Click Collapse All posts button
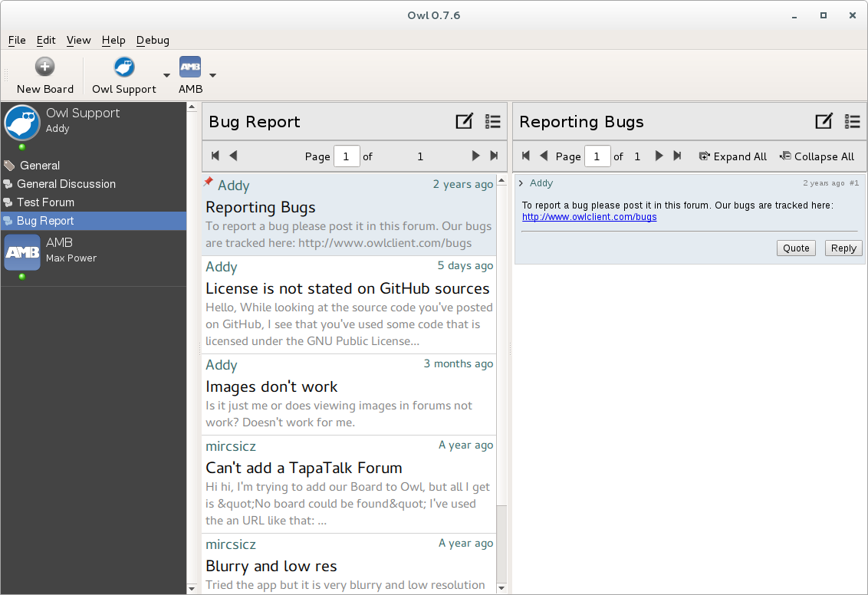Viewport: 868px width, 595px height. point(817,156)
